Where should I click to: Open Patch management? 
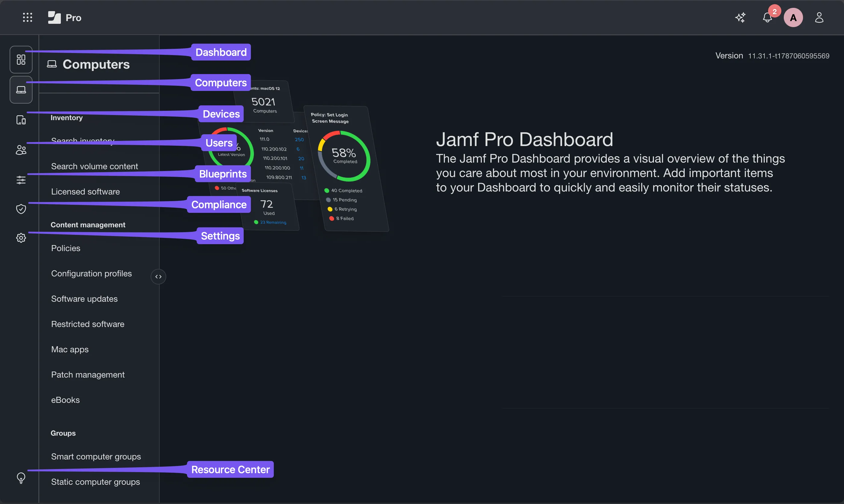click(88, 375)
